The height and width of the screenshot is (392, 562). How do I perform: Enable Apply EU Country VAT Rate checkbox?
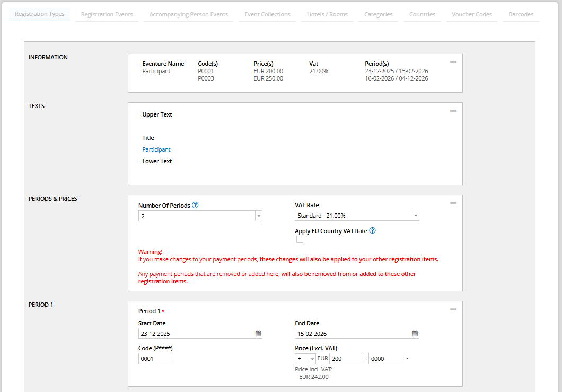tap(300, 239)
